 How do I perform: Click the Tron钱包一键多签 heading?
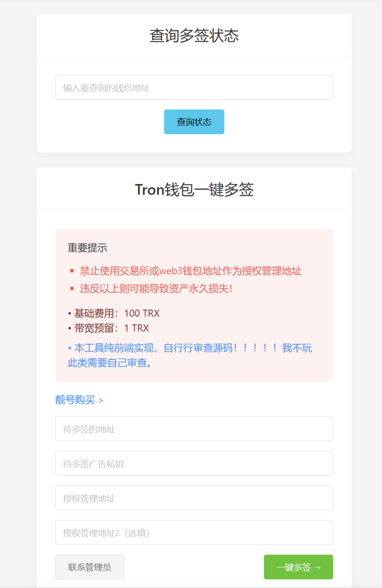tap(194, 190)
